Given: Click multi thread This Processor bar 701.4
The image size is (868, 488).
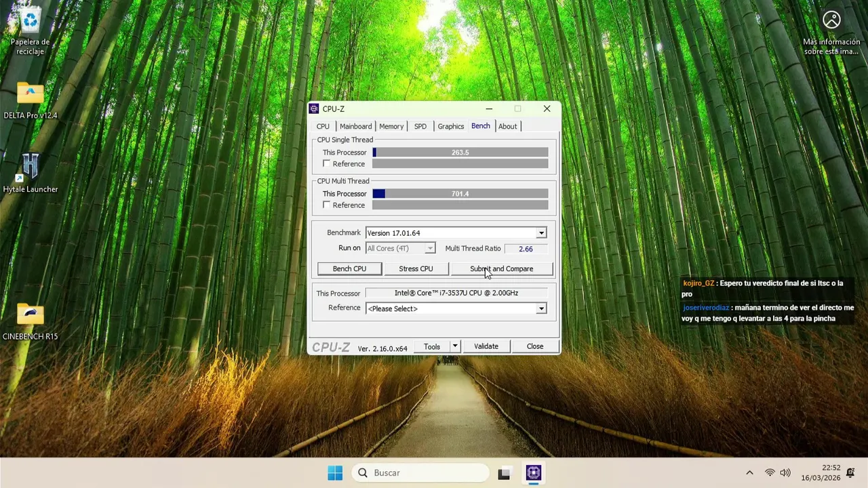Looking at the screenshot, I should [460, 194].
